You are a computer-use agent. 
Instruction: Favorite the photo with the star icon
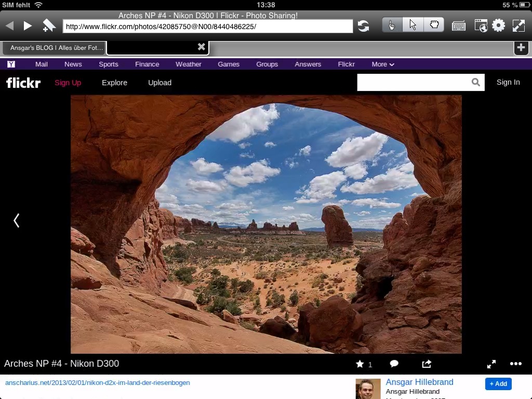[360, 364]
